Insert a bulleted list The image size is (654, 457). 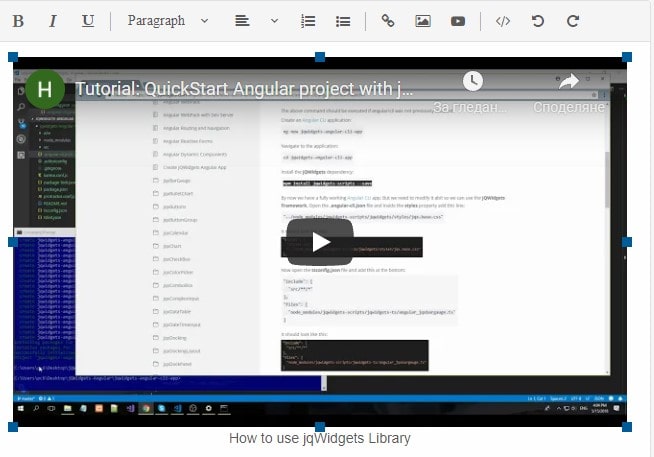coord(343,21)
